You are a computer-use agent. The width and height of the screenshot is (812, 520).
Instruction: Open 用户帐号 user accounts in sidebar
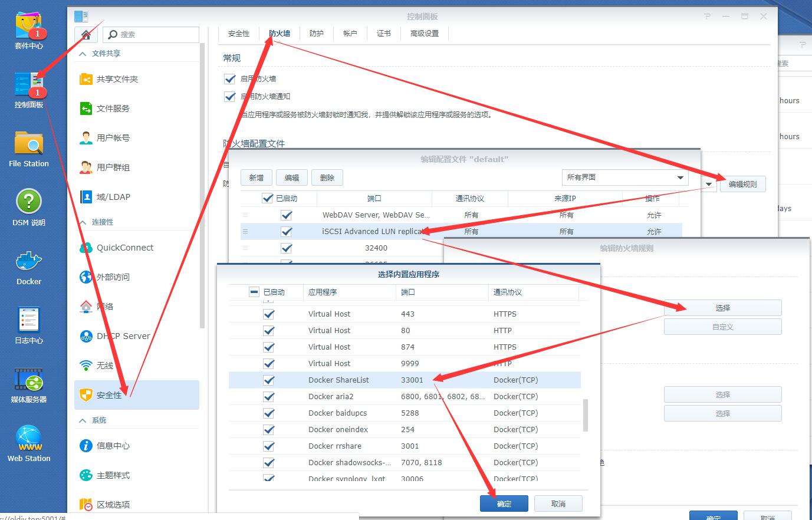coord(137,138)
